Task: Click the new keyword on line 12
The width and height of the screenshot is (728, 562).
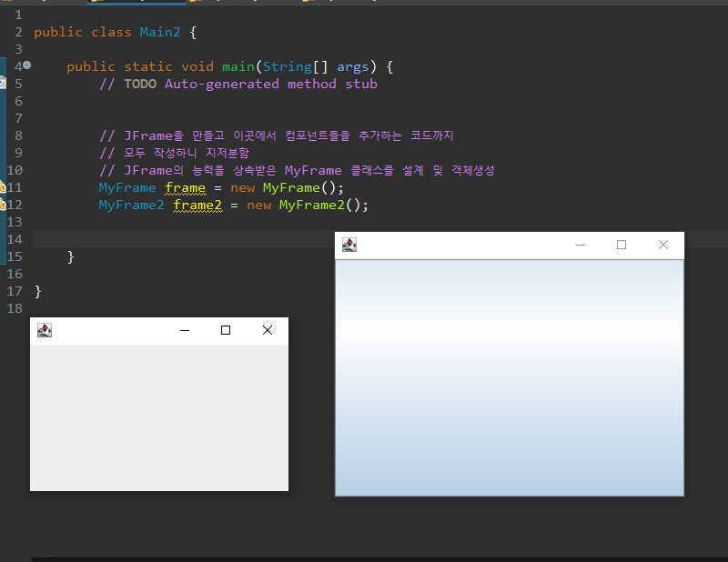Action: (258, 206)
